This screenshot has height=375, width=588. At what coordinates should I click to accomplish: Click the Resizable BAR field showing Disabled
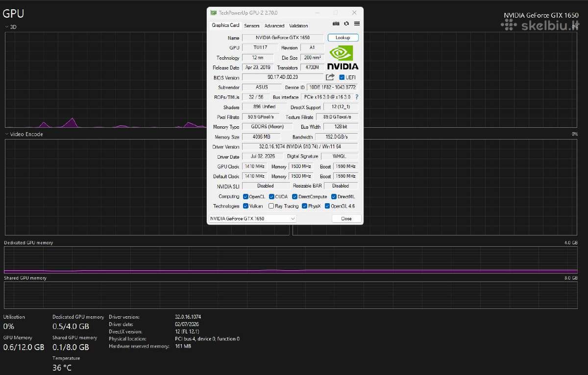(341, 186)
